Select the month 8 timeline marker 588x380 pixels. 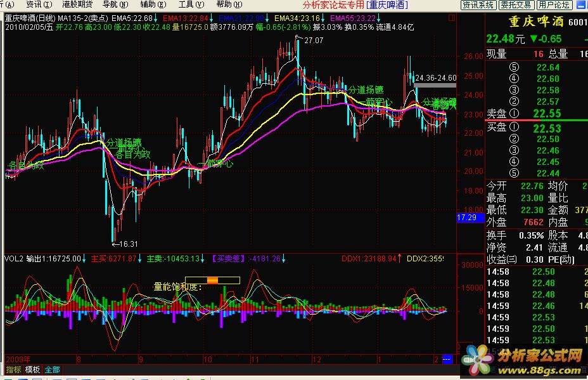[x=79, y=360]
